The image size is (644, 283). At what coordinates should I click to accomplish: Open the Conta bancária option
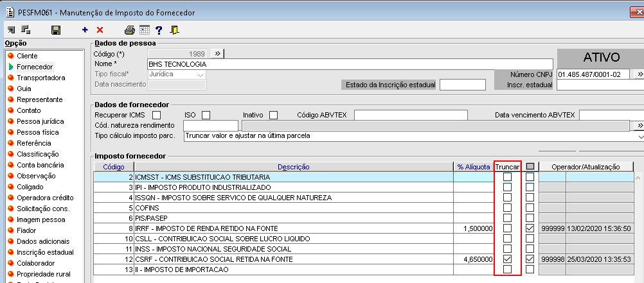pos(40,165)
